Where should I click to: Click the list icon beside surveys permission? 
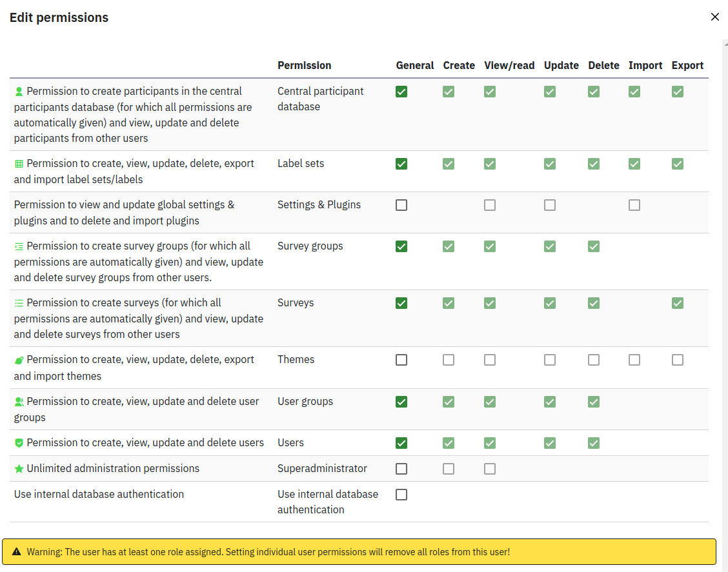click(x=19, y=303)
